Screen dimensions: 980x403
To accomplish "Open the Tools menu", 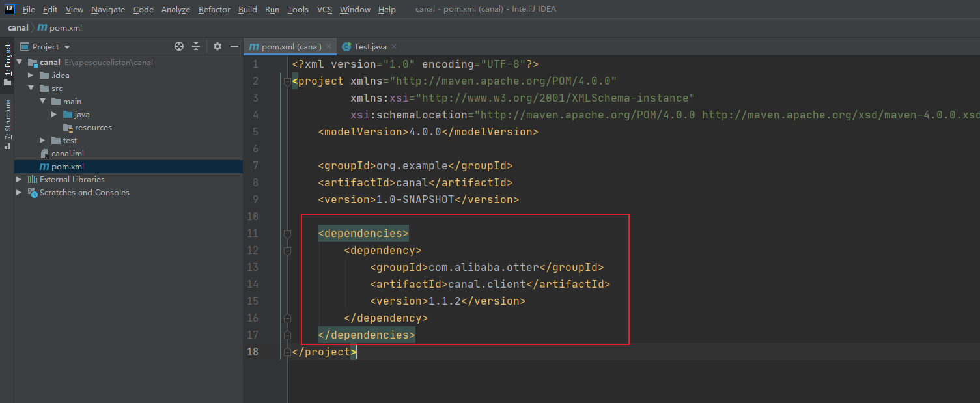I will [x=298, y=10].
